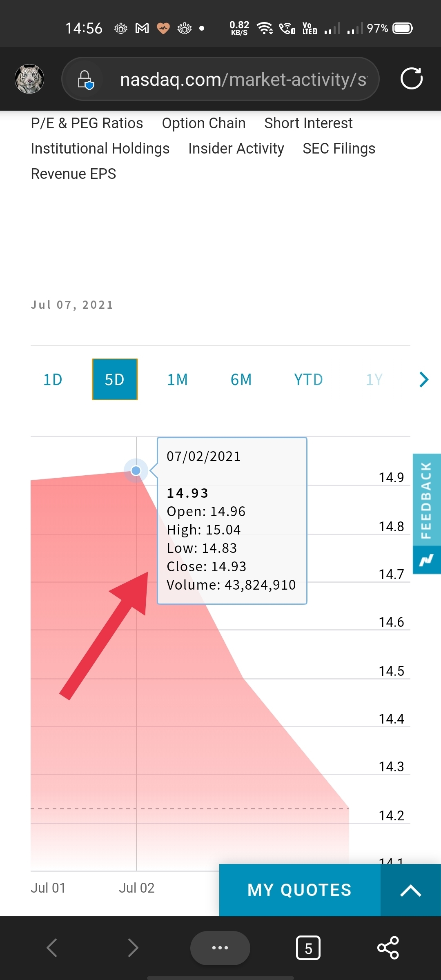Tap the browser share icon

tap(388, 948)
